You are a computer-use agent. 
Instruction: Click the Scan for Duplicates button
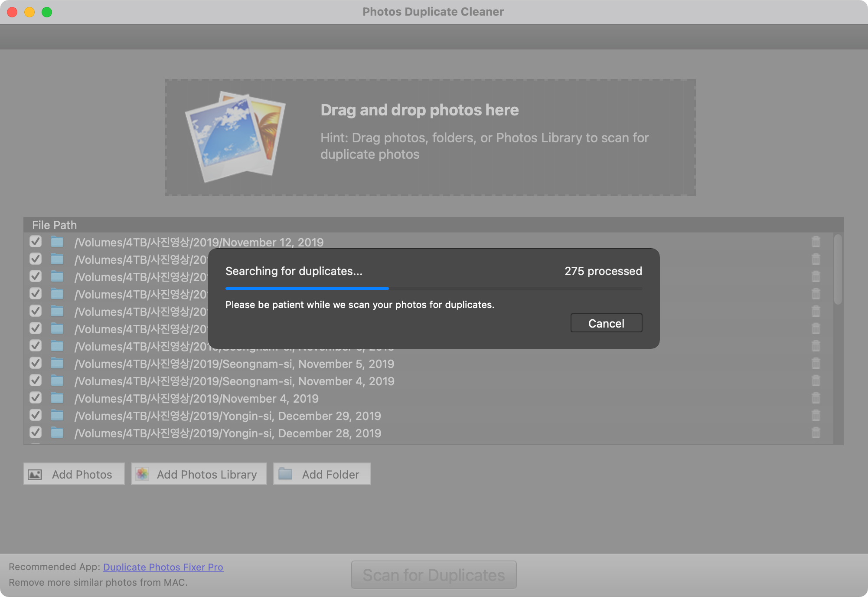coord(434,575)
